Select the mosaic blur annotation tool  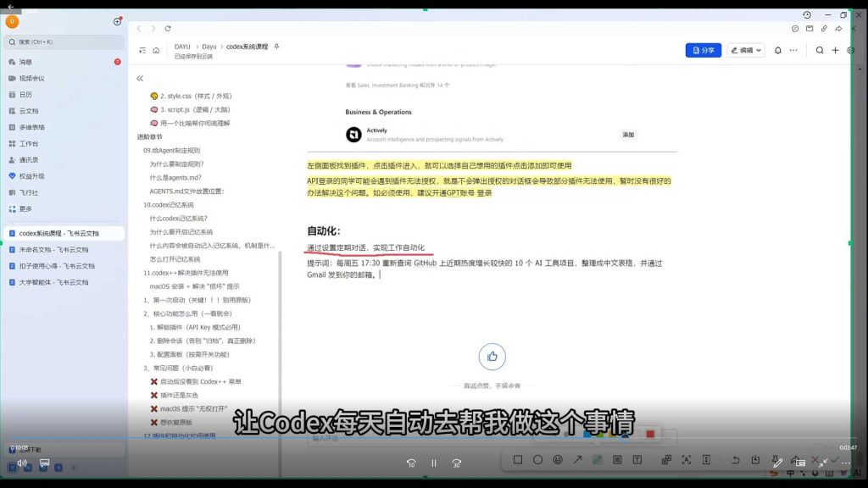point(617,459)
